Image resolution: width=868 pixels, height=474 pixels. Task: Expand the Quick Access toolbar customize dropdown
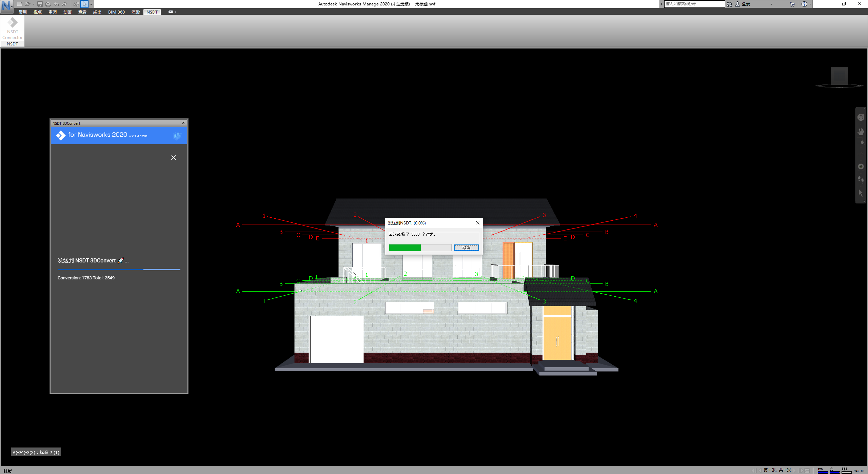[91, 4]
